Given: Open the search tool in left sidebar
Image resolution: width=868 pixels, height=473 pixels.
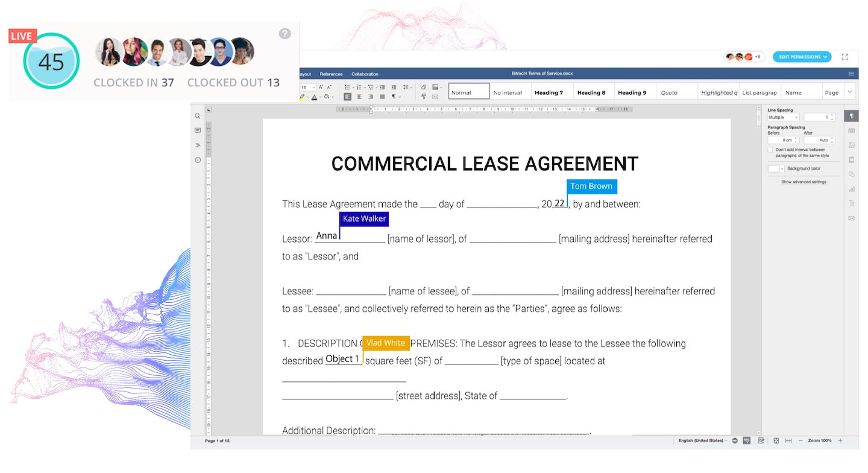Looking at the screenshot, I should pyautogui.click(x=198, y=116).
